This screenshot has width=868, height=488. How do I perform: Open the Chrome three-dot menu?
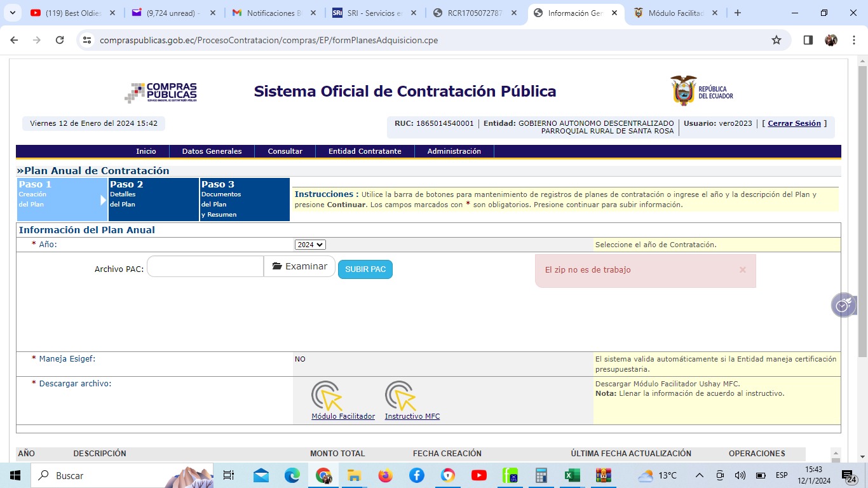point(852,40)
